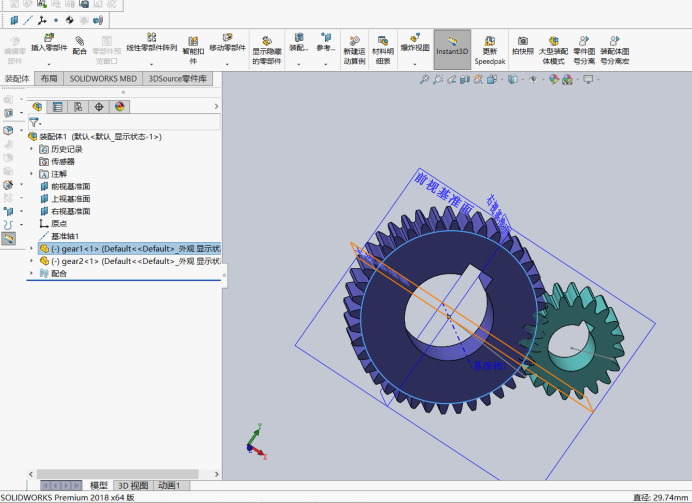Expand the 历史记录 history node
Image resolution: width=692 pixels, height=503 pixels.
coord(31,149)
